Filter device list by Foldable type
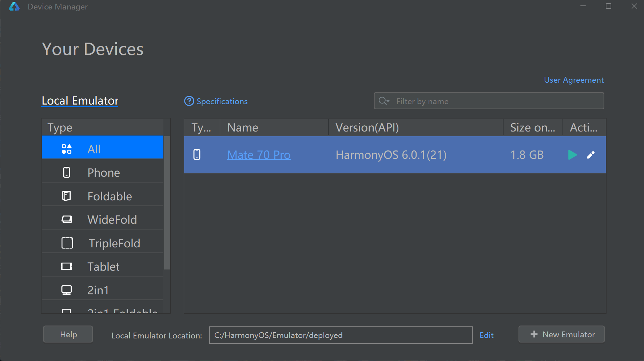The image size is (644, 361). click(x=103, y=196)
